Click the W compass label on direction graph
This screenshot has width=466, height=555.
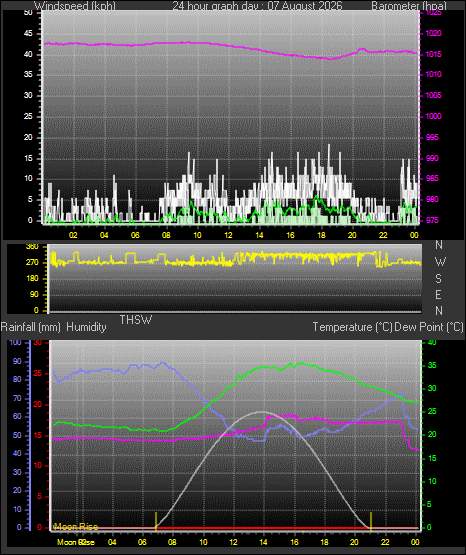pos(440,262)
